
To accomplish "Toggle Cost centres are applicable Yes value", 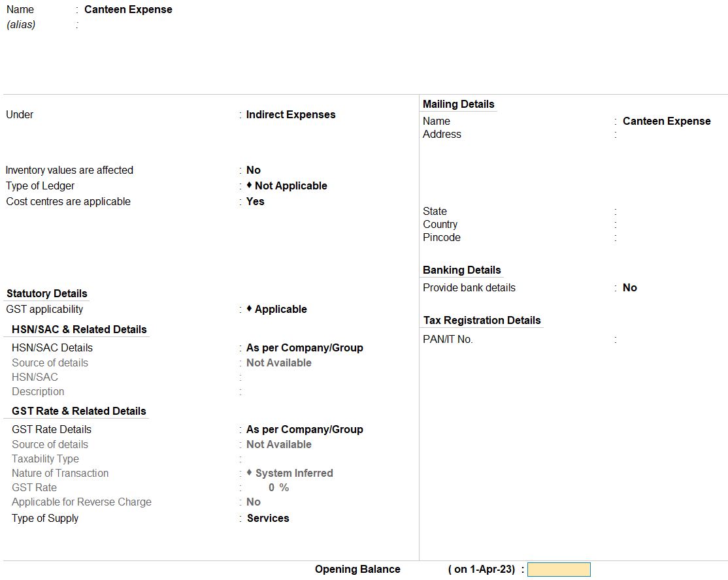I will pyautogui.click(x=256, y=202).
